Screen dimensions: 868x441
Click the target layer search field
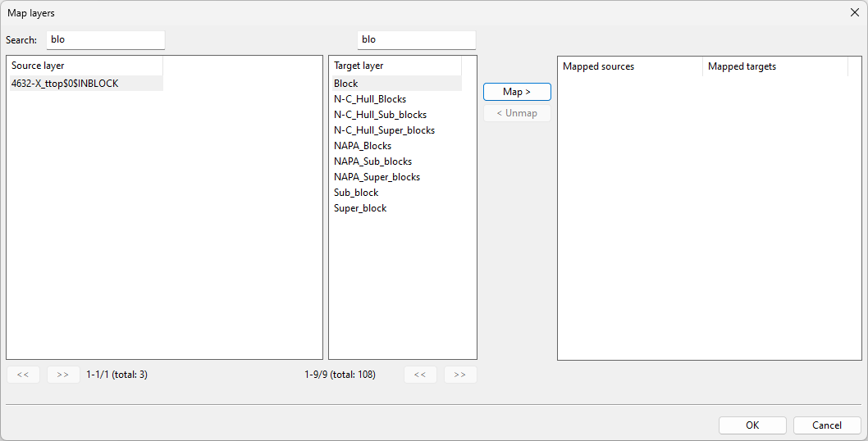pos(416,39)
